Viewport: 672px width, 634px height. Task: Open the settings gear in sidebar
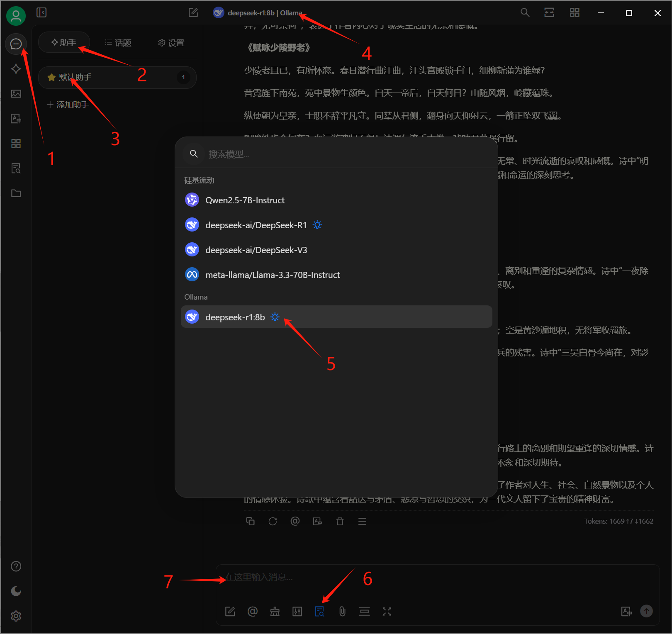[16, 616]
